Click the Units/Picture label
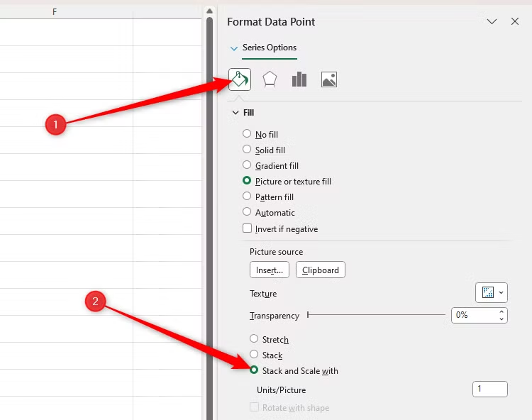 tap(282, 389)
